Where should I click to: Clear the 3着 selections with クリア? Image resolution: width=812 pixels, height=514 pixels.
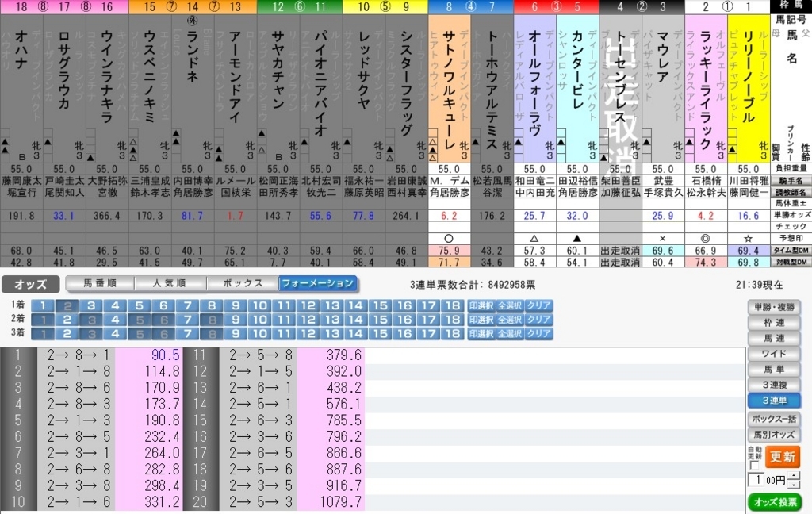coord(537,332)
